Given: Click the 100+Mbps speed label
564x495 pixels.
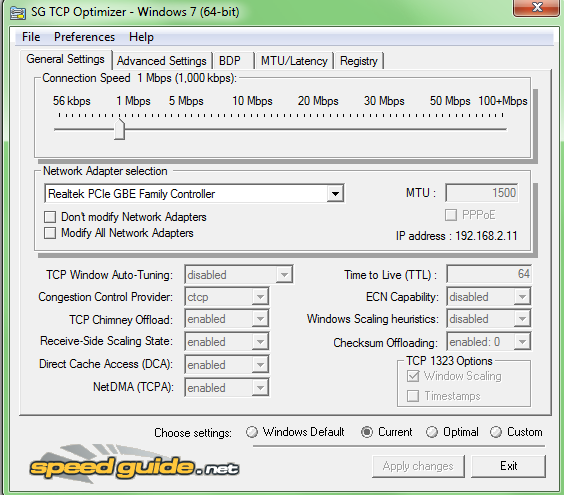Looking at the screenshot, I should click(502, 101).
